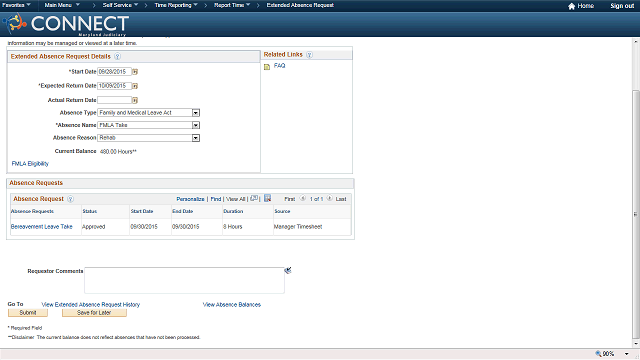Open the Favorites menu
The width and height of the screenshot is (640, 360).
pyautogui.click(x=16, y=5)
